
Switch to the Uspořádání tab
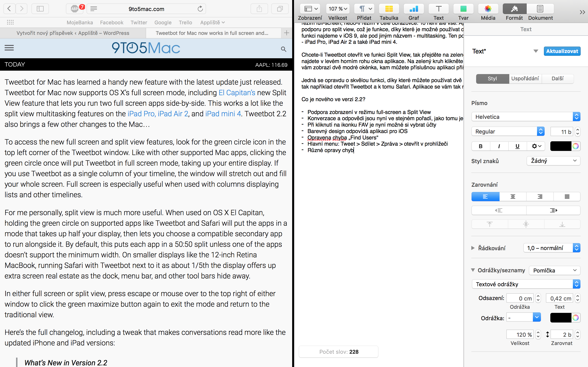pos(525,79)
